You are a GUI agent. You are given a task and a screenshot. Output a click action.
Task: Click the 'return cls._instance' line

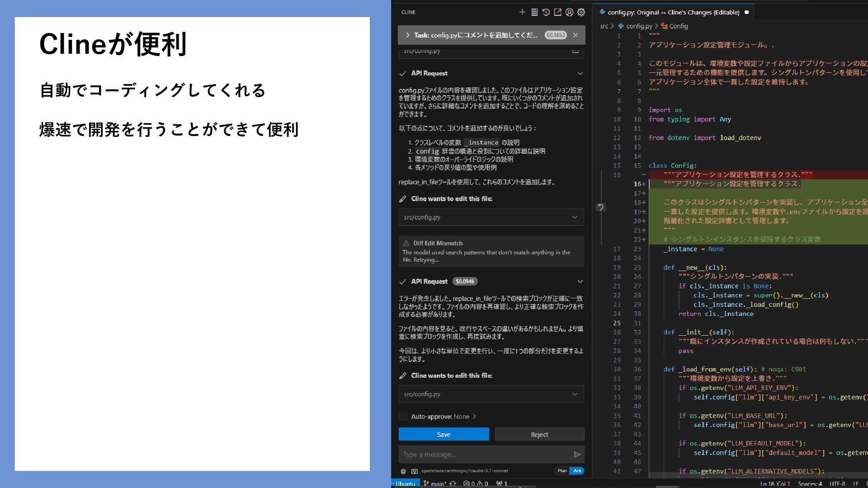(716, 314)
